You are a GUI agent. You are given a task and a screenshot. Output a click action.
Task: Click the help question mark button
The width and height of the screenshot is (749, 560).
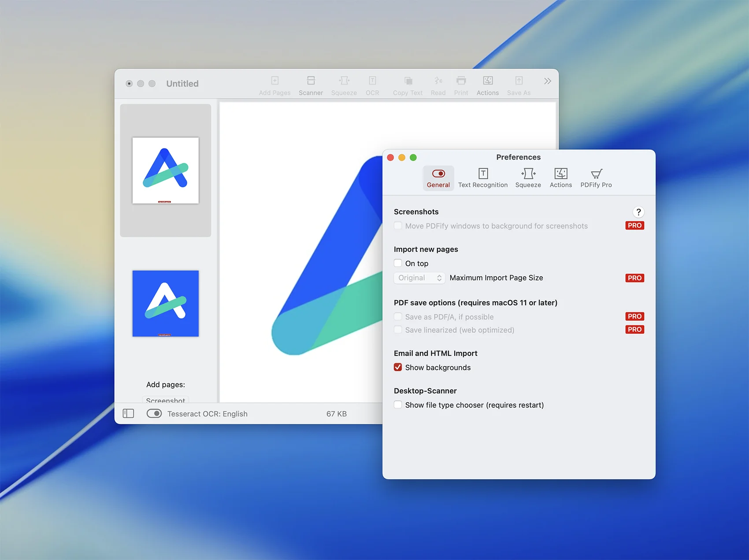point(638,212)
